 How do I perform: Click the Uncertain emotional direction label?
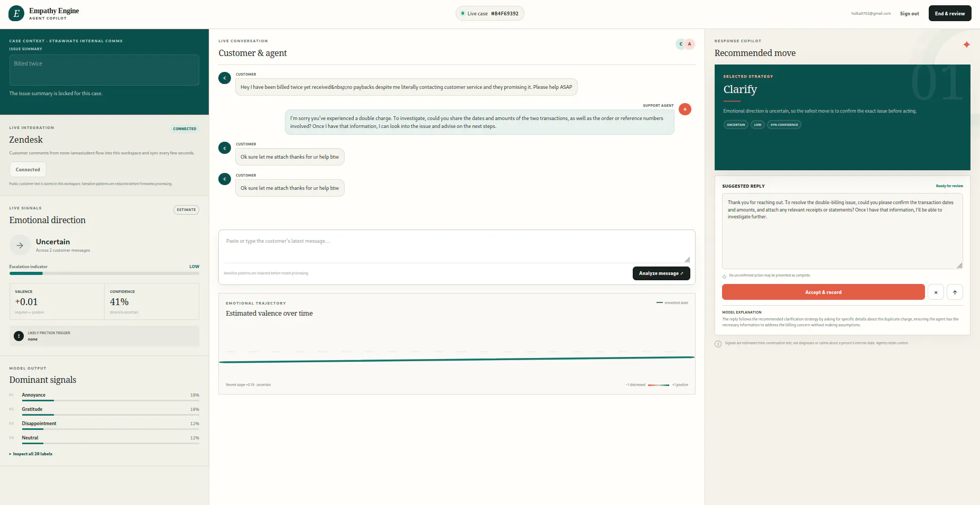(x=53, y=242)
